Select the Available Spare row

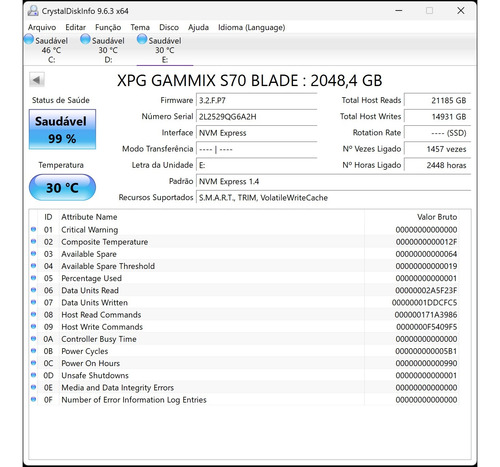[x=244, y=254]
